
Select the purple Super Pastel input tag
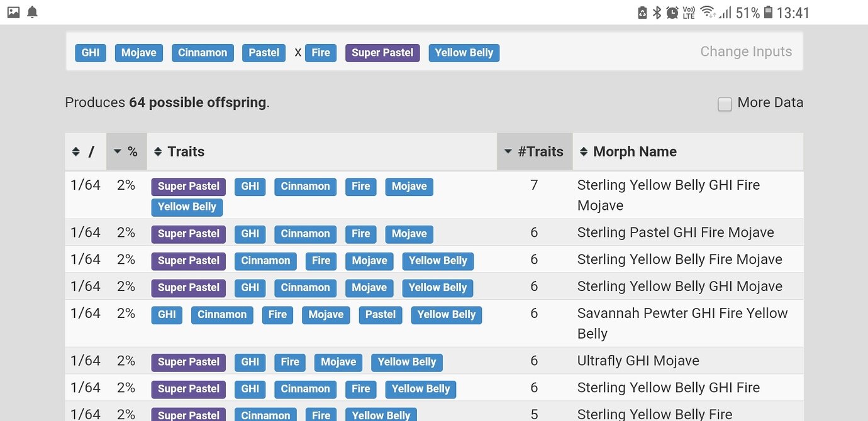pos(382,53)
